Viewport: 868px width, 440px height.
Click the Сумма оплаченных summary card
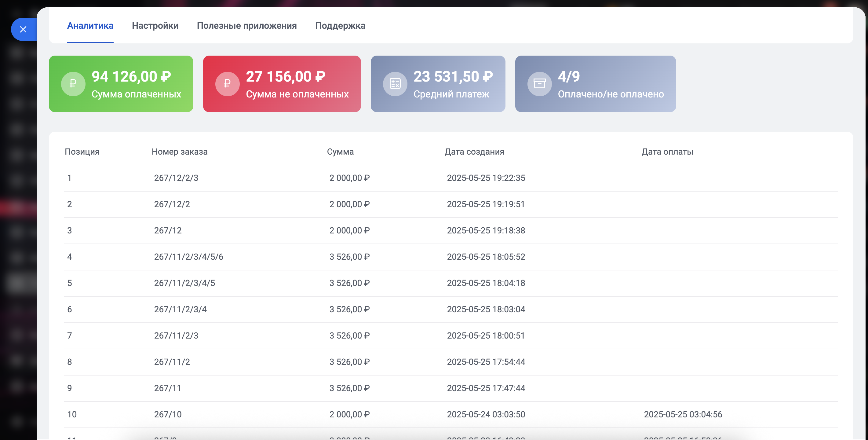point(121,84)
